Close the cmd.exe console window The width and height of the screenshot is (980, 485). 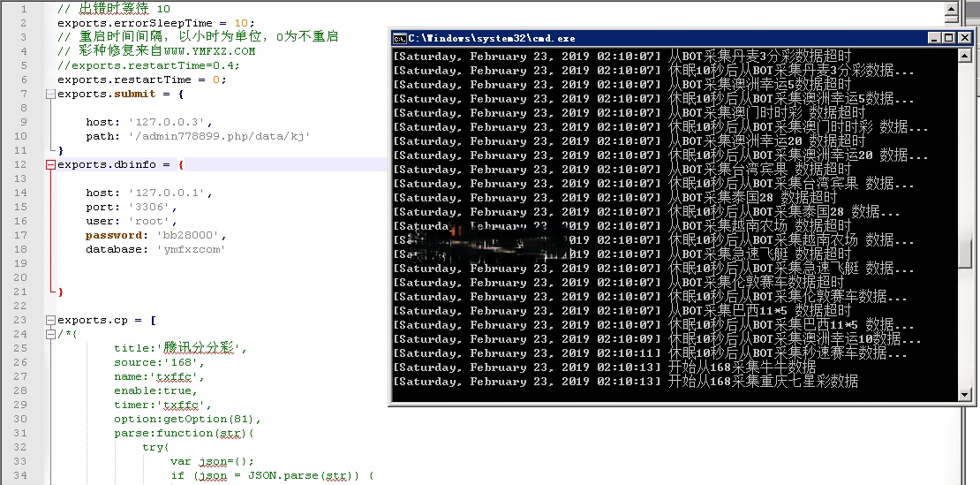coord(964,38)
